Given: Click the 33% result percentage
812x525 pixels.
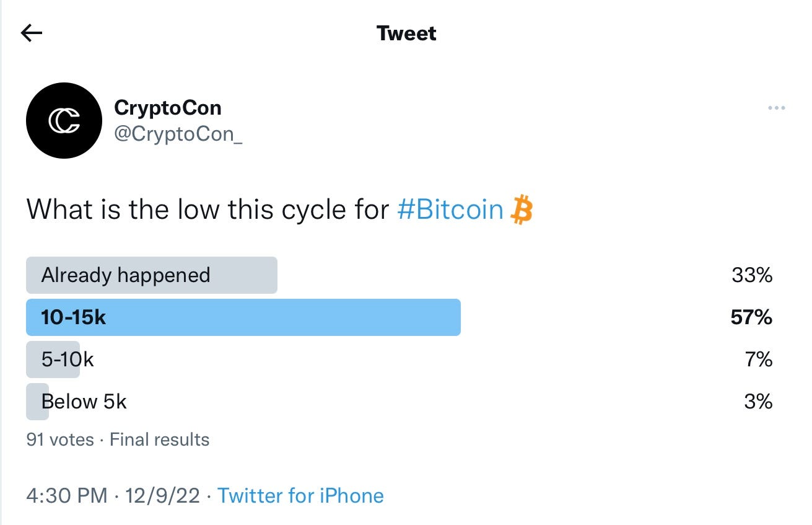Looking at the screenshot, I should (x=752, y=275).
